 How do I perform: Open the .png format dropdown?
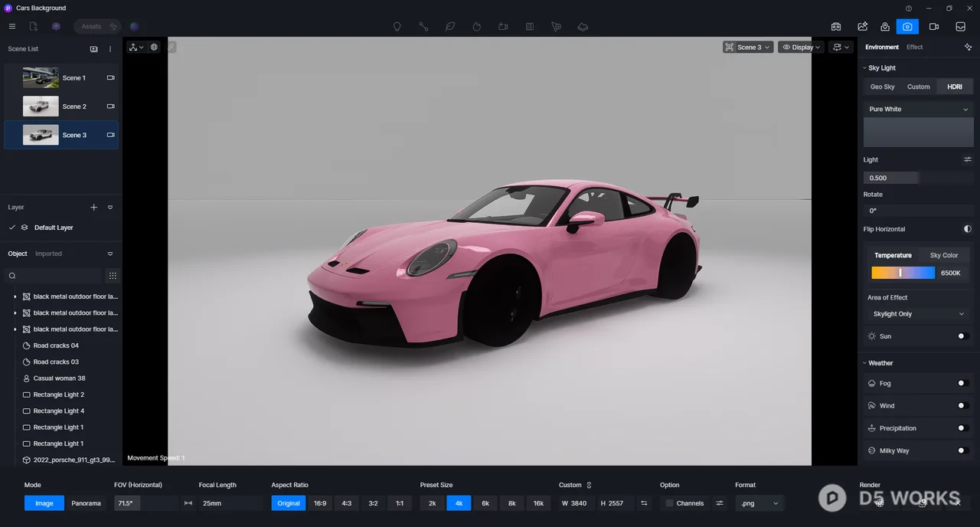(x=759, y=503)
